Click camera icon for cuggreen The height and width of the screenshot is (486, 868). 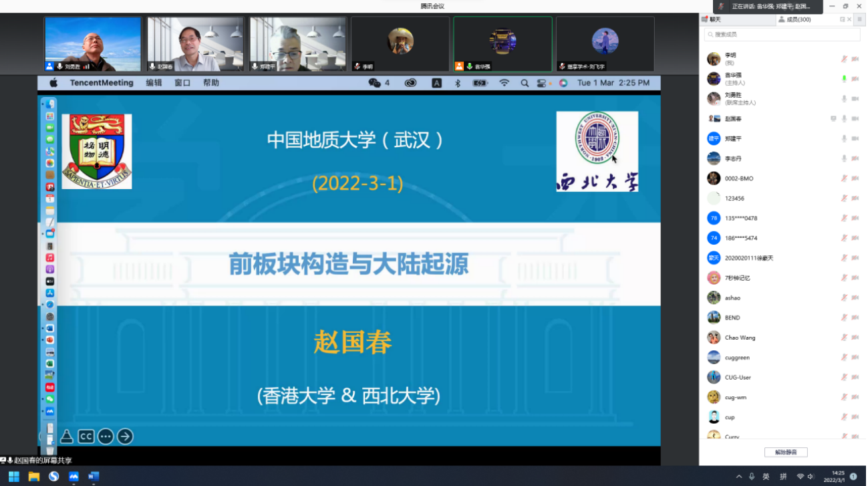click(855, 358)
